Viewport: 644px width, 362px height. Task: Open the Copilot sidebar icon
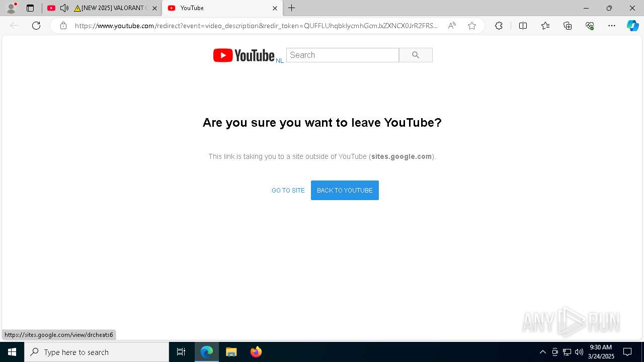coord(632,26)
